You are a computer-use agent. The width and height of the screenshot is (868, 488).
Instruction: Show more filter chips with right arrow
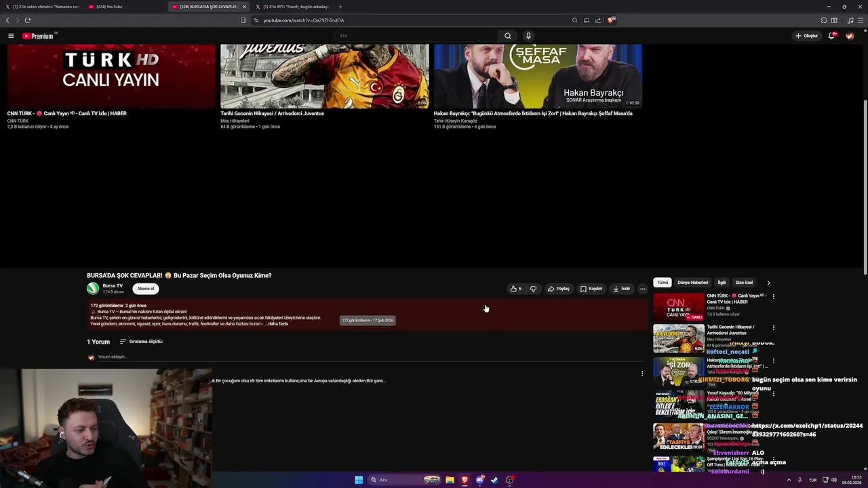[x=768, y=283]
